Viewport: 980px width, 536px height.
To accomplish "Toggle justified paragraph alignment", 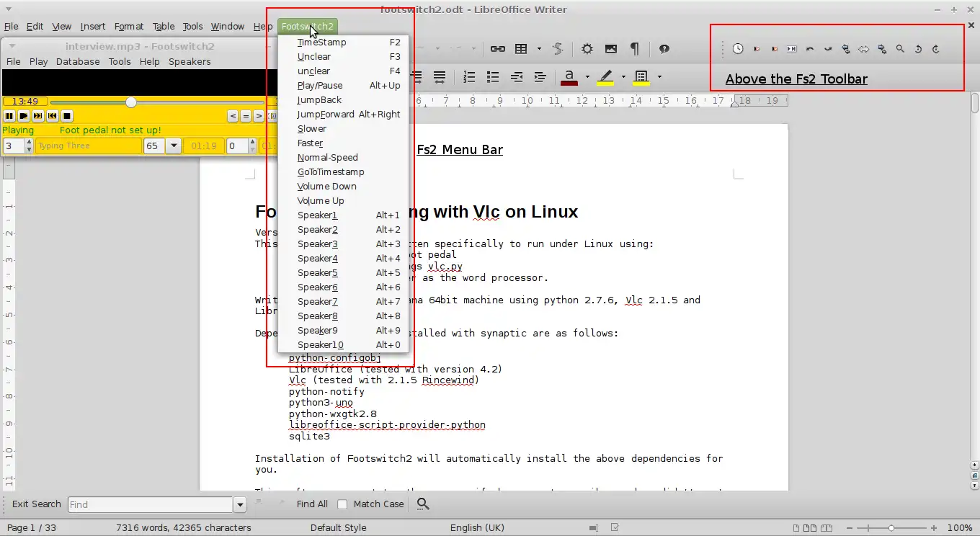I will pyautogui.click(x=440, y=76).
